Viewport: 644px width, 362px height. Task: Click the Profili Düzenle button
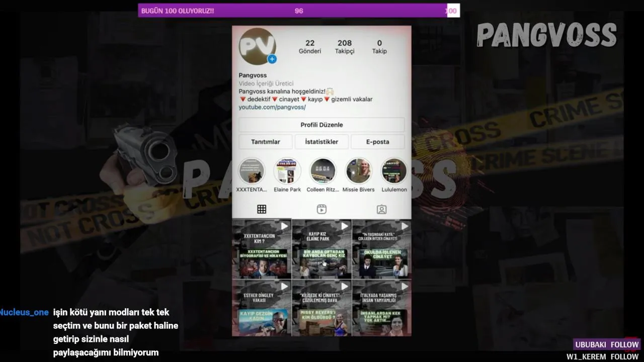[x=321, y=125]
